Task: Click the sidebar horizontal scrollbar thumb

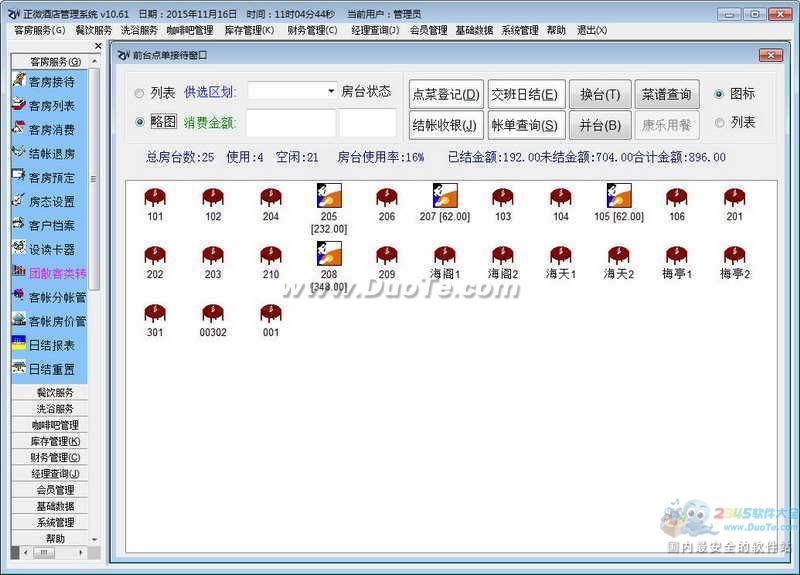Action: pyautogui.click(x=44, y=553)
